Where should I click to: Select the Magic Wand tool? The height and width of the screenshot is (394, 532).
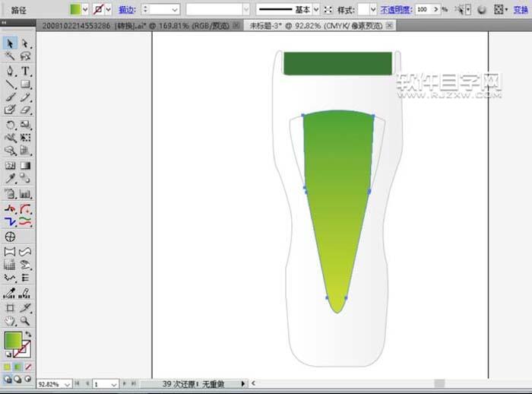[10, 56]
